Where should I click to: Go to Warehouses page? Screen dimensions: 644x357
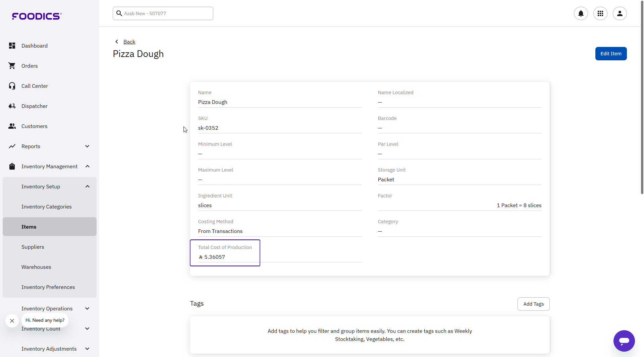36,267
